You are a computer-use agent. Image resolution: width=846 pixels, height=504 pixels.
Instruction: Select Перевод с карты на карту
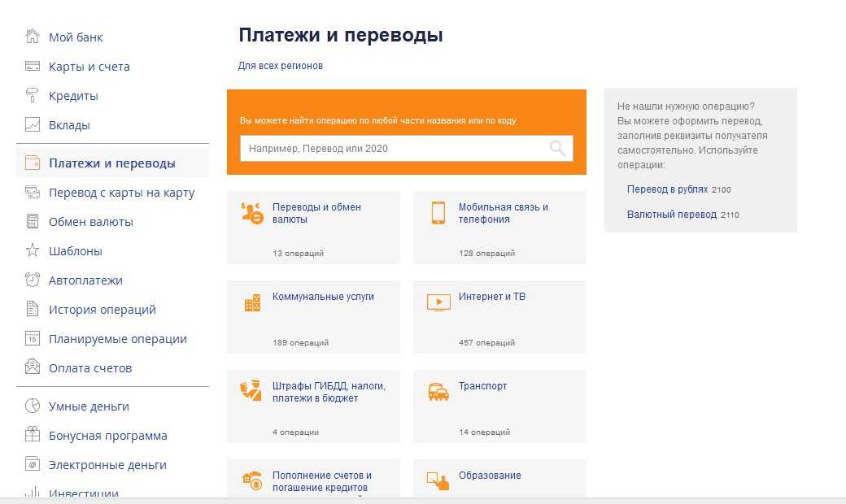click(x=121, y=193)
